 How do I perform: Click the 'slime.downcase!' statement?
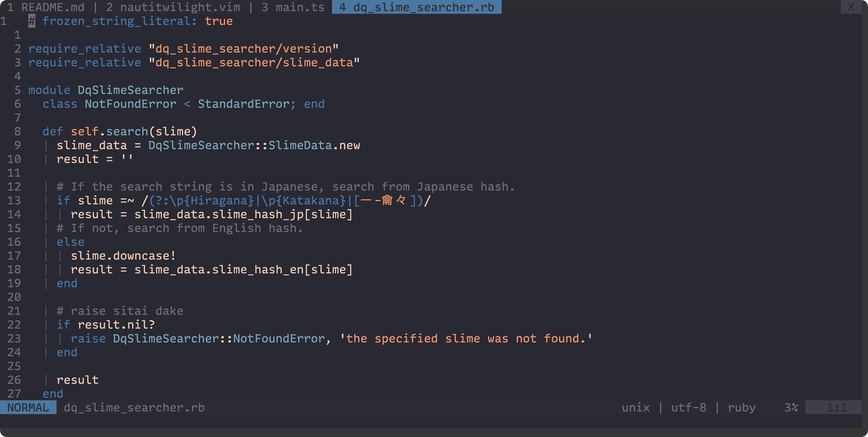pos(123,256)
